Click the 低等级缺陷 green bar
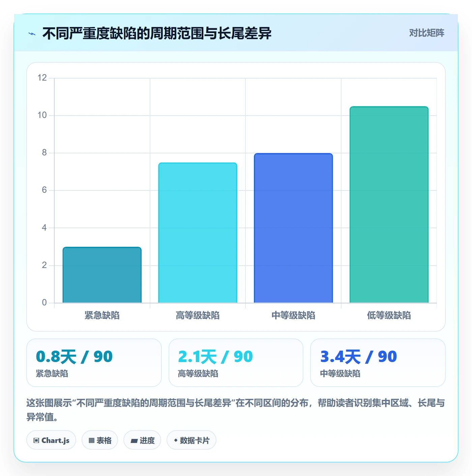The width and height of the screenshot is (472, 476). click(389, 205)
